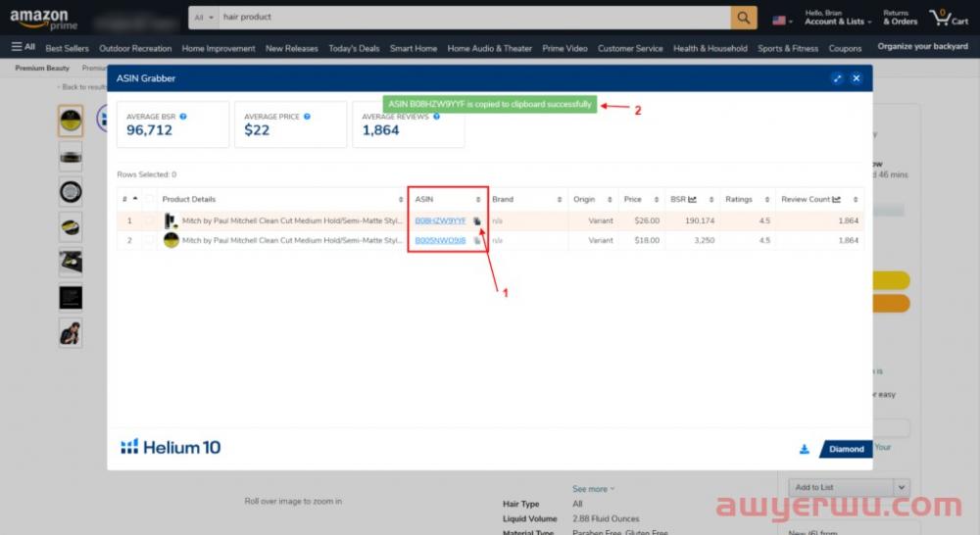Viewport: 980px width, 535px height.
Task: Open the hamburger All menu
Action: pyautogui.click(x=24, y=47)
